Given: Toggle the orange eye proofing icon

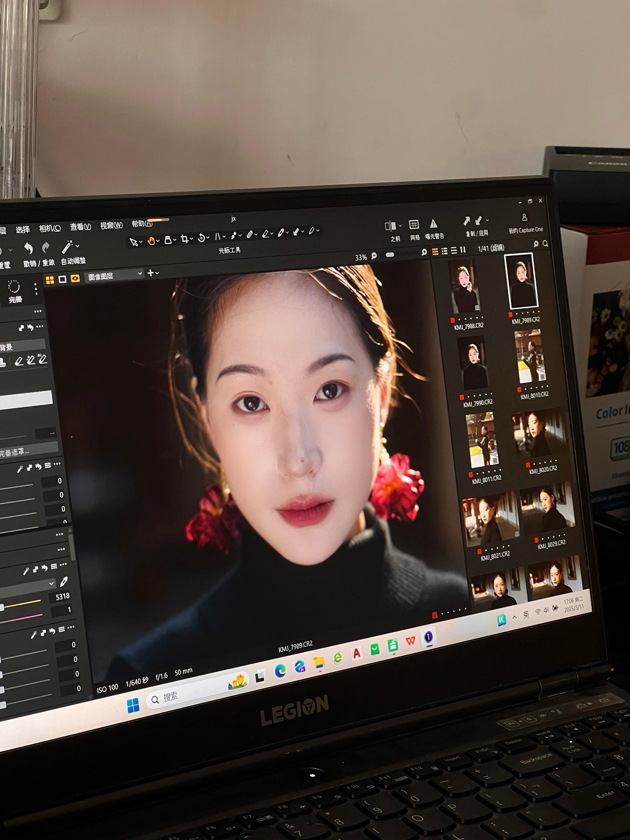Looking at the screenshot, I should point(75,279).
